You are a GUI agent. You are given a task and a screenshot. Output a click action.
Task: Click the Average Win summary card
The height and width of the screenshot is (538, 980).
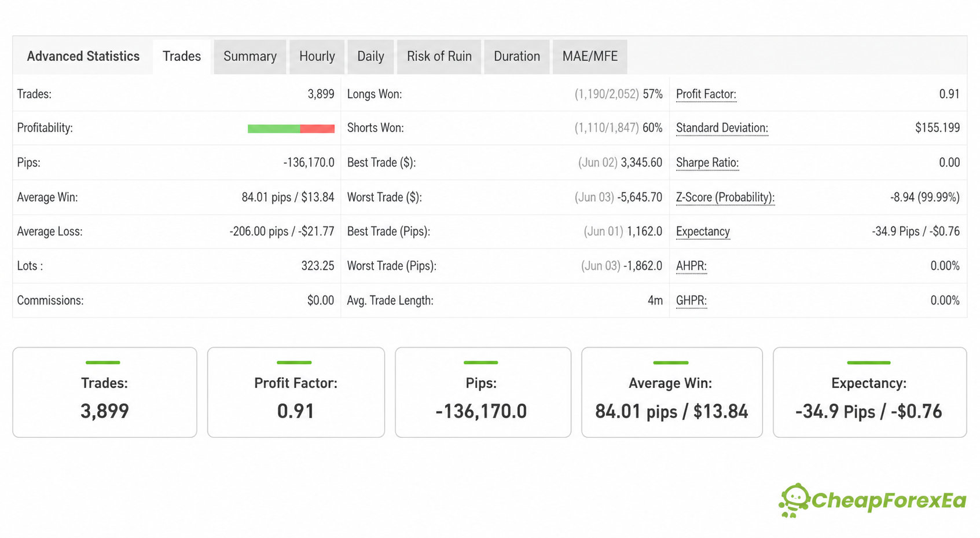coord(671,393)
